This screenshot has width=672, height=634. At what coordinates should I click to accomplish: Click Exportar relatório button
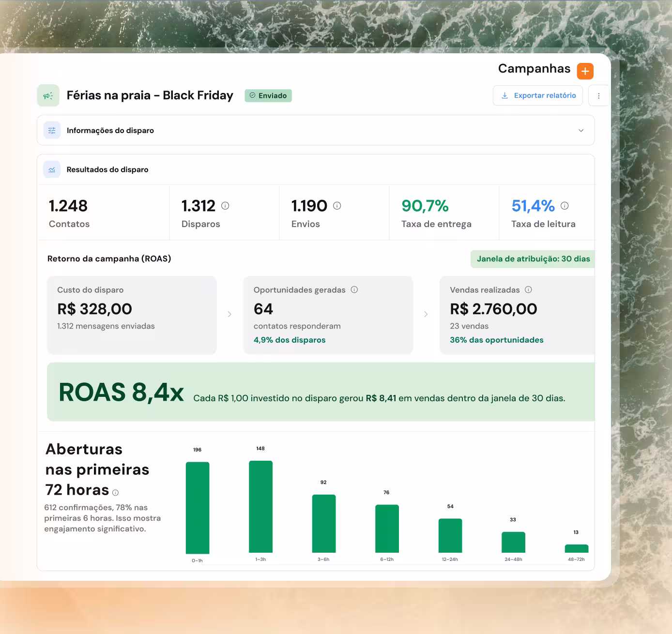coord(538,95)
